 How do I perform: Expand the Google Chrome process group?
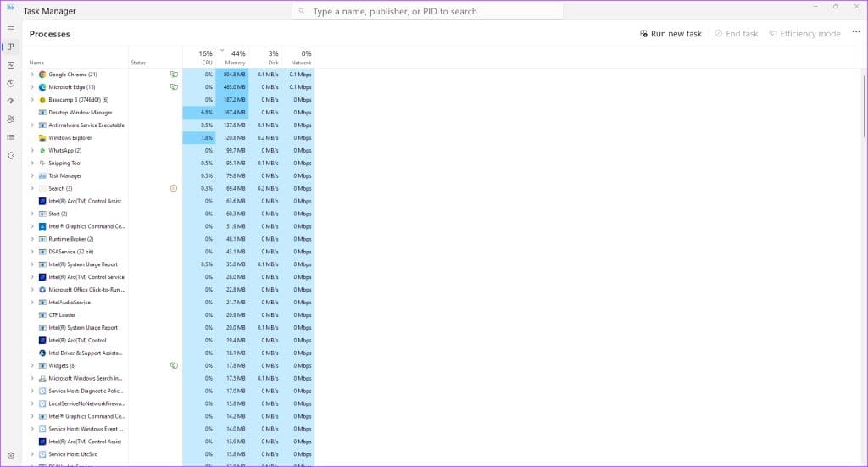point(32,75)
